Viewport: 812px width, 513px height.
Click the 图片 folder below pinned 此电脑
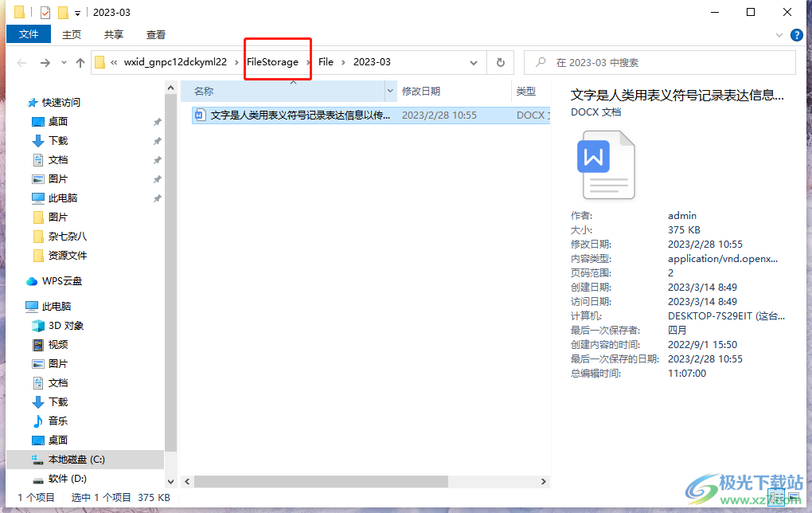pyautogui.click(x=58, y=217)
